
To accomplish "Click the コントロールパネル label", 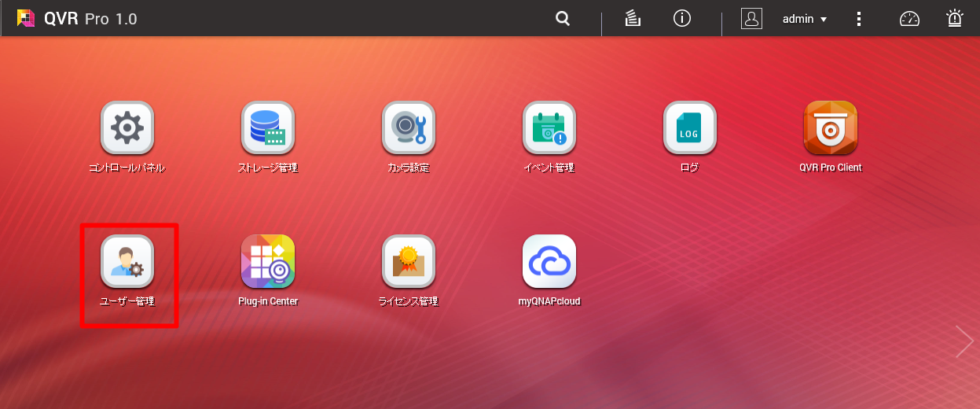I will tap(127, 168).
